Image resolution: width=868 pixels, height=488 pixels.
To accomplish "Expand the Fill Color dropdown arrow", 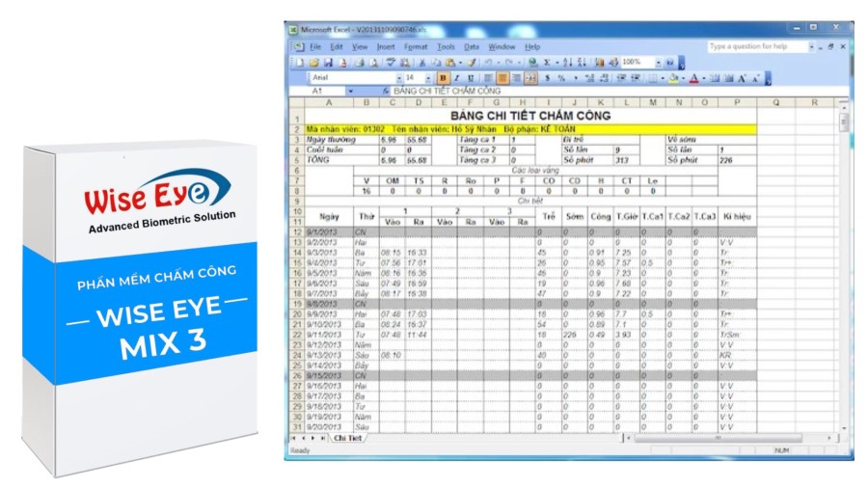I will 683,78.
